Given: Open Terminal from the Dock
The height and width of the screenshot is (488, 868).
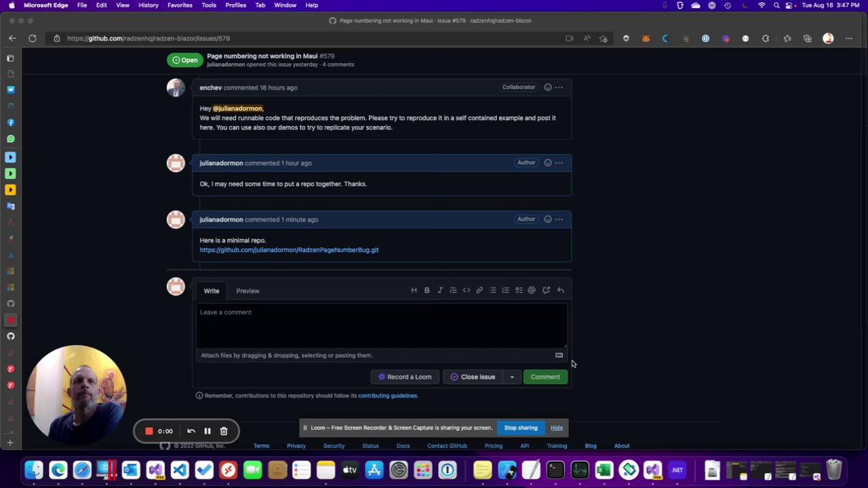Looking at the screenshot, I should (555, 470).
